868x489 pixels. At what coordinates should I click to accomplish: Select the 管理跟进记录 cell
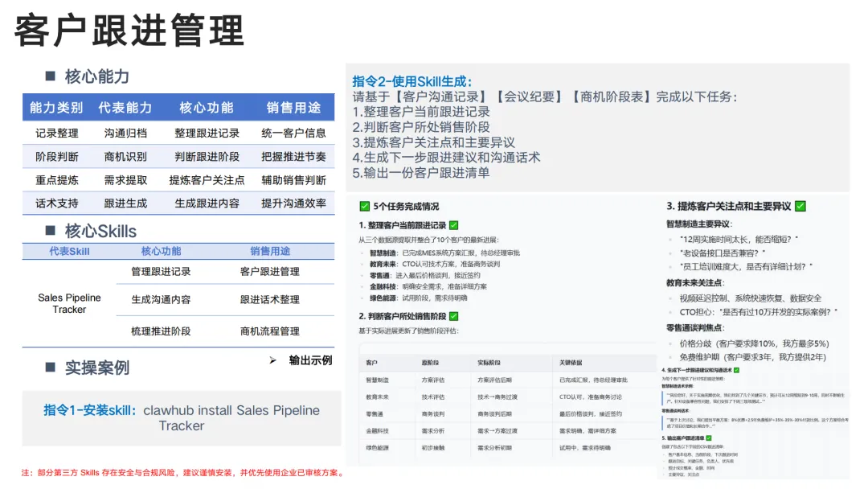pos(161,271)
